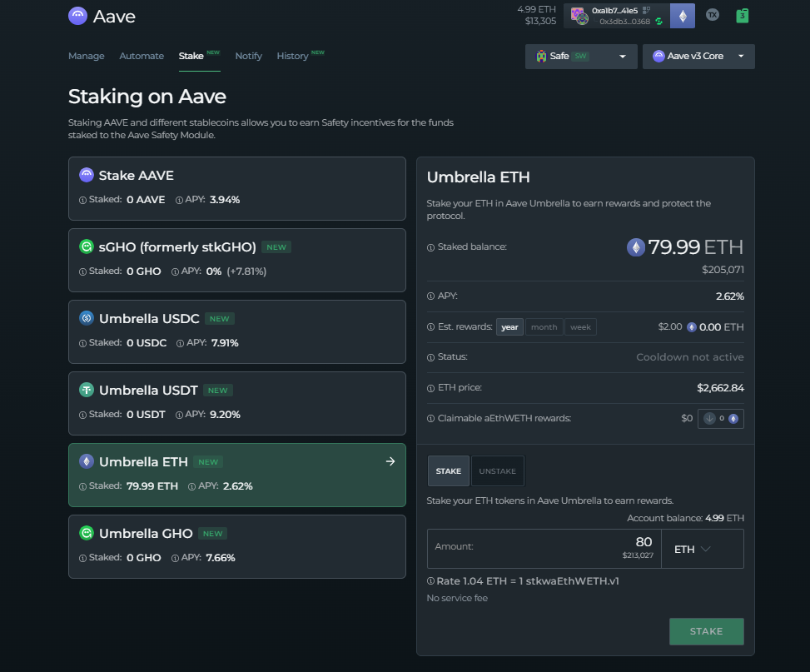Image resolution: width=810 pixels, height=672 pixels.
Task: Click the ETH price value $2,662.84
Action: click(x=721, y=388)
